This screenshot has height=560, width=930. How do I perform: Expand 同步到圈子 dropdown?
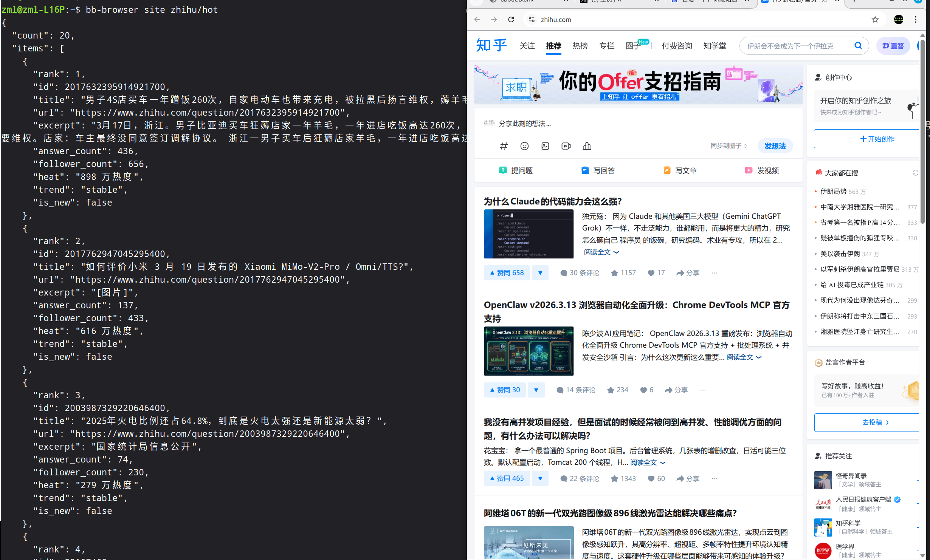tap(728, 146)
